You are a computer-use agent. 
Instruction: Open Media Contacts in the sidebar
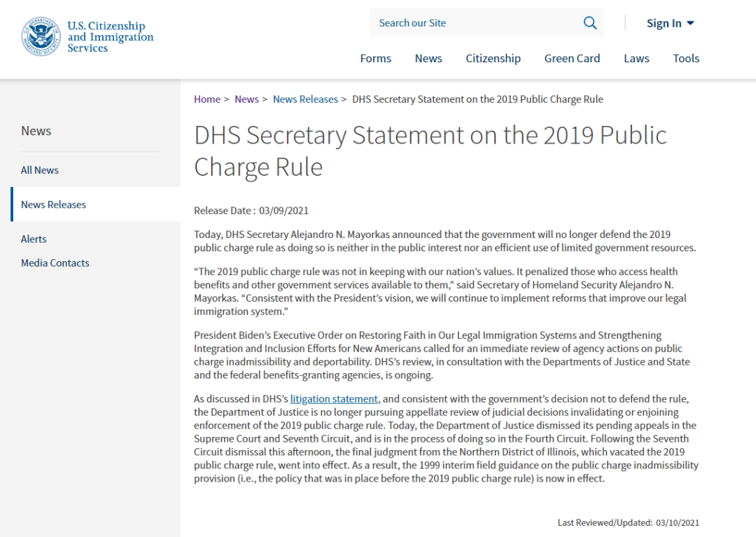tap(55, 263)
